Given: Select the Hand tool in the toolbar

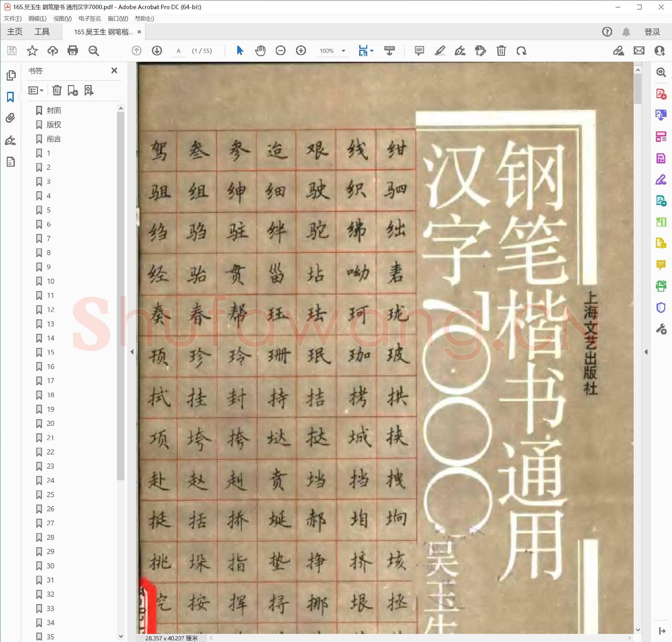Looking at the screenshot, I should pyautogui.click(x=260, y=51).
